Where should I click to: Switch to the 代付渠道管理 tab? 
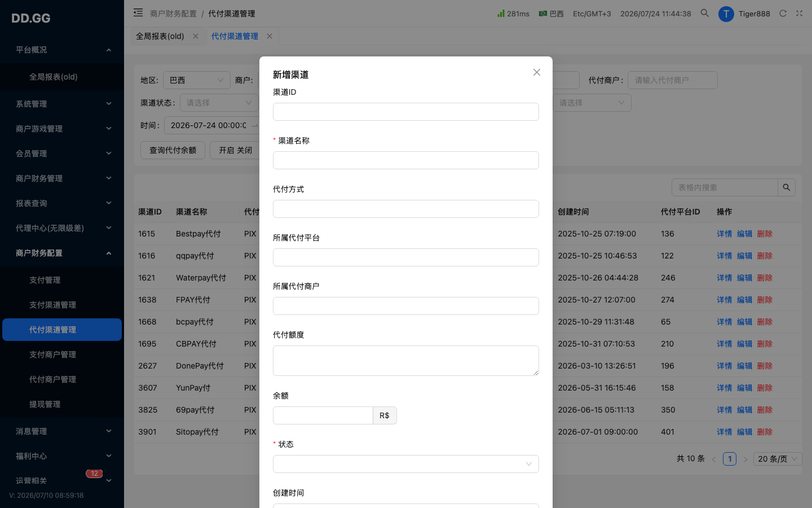click(235, 36)
